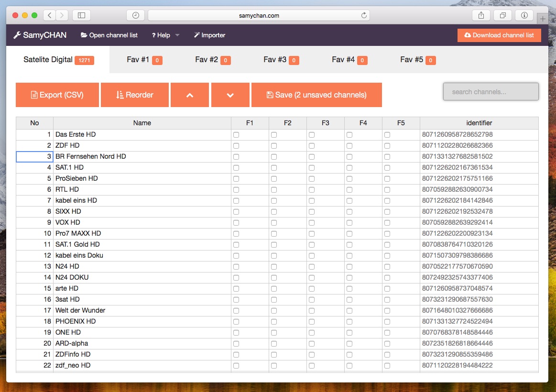The width and height of the screenshot is (556, 392).
Task: Check F3 for VOX HD
Action: click(312, 223)
